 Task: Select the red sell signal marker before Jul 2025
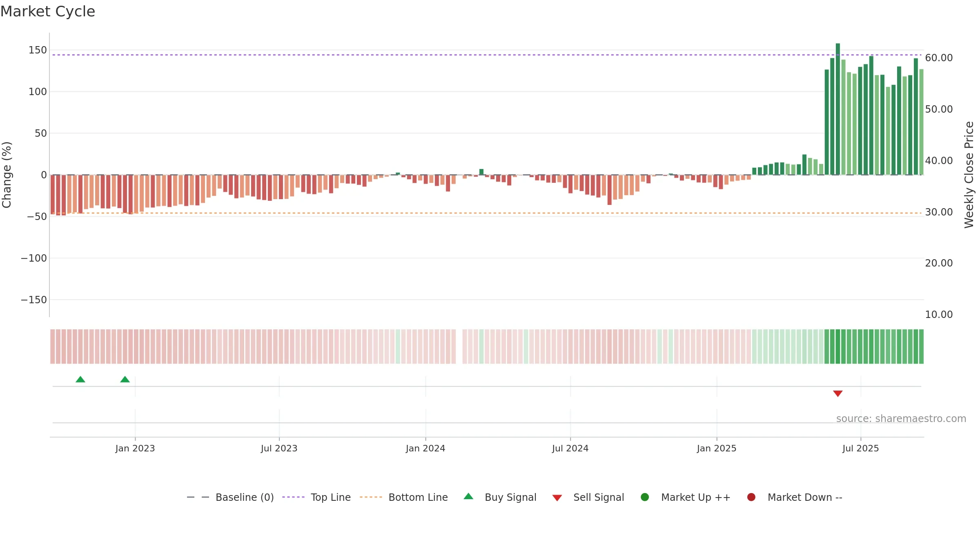coord(838,393)
